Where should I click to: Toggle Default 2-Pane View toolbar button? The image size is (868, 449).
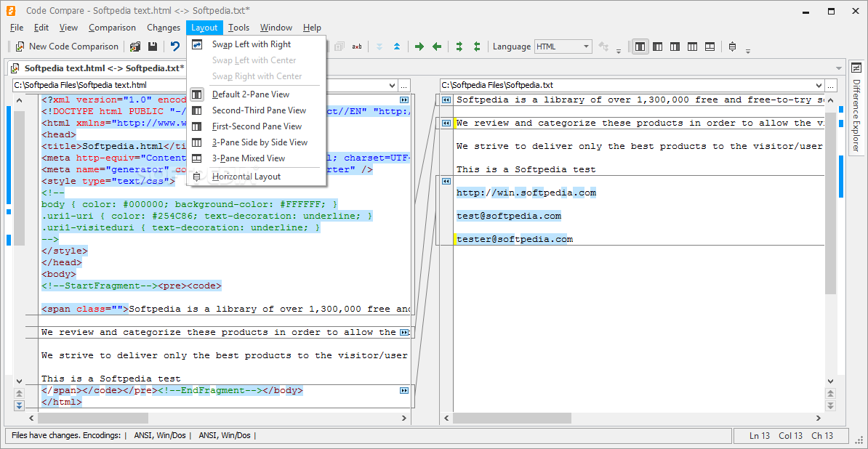coord(640,47)
